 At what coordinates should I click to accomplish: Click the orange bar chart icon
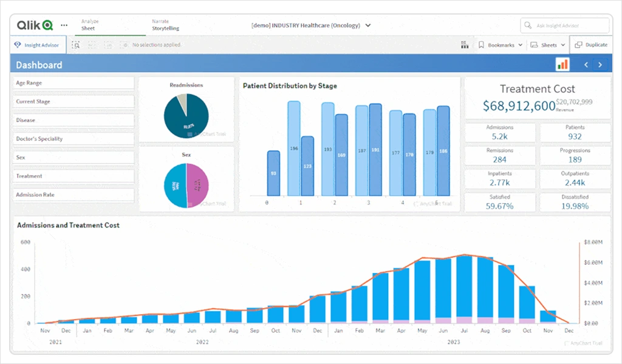click(x=562, y=64)
